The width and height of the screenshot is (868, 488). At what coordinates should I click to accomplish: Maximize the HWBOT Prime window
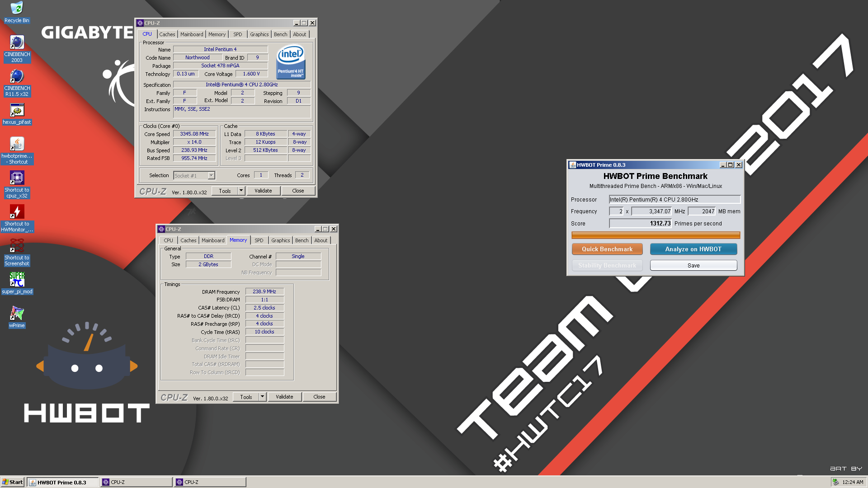(731, 165)
